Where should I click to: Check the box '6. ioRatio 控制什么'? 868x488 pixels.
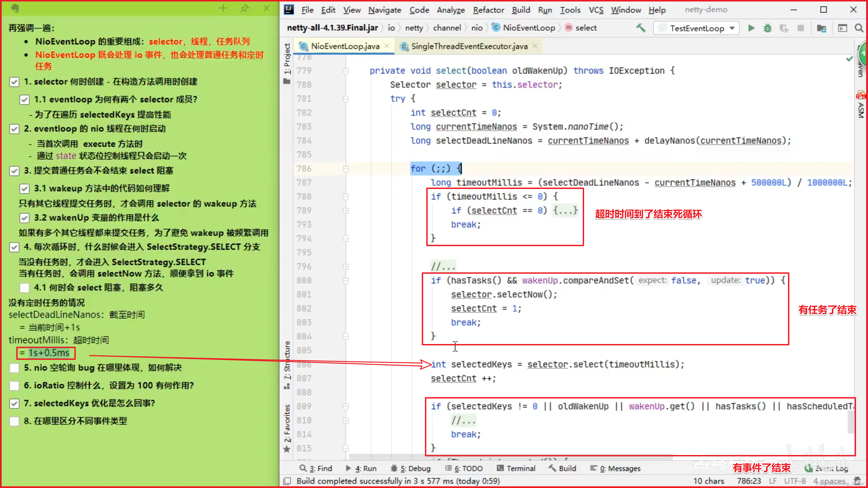[x=14, y=386]
